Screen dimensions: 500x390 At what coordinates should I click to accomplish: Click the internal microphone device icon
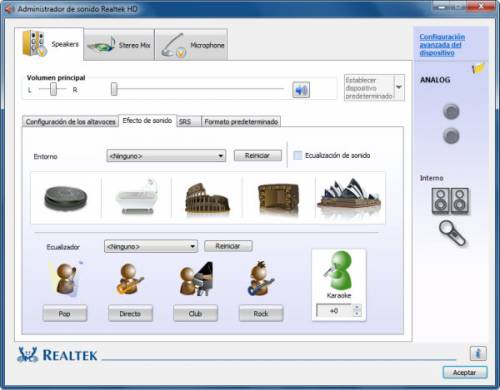point(452,233)
